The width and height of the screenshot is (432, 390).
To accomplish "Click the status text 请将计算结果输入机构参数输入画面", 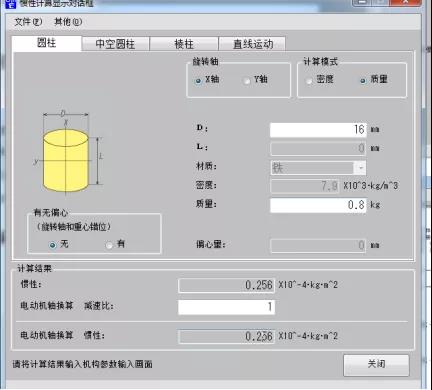I will [83, 364].
